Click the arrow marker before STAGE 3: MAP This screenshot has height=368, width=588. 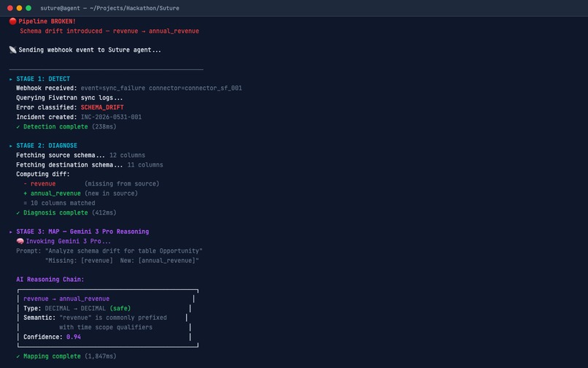pyautogui.click(x=11, y=231)
